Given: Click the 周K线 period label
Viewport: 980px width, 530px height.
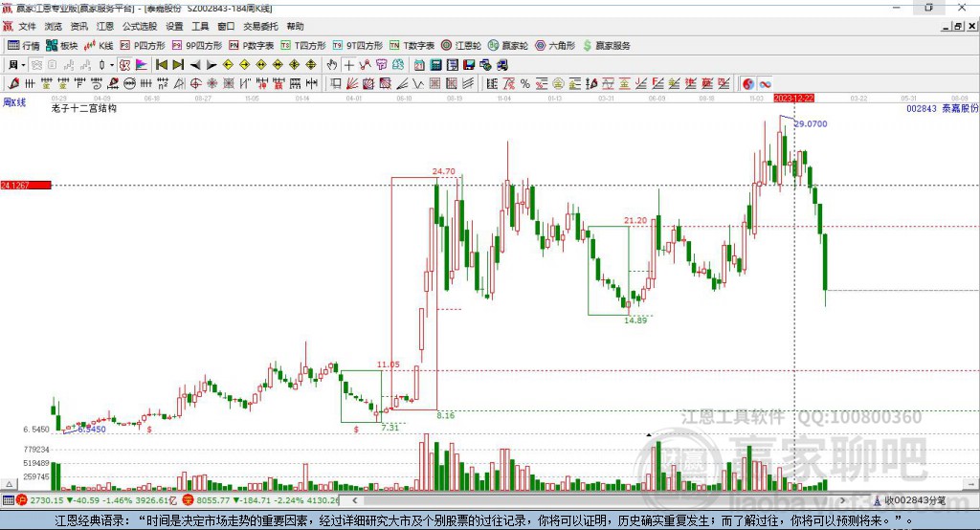Looking at the screenshot, I should 14,102.
